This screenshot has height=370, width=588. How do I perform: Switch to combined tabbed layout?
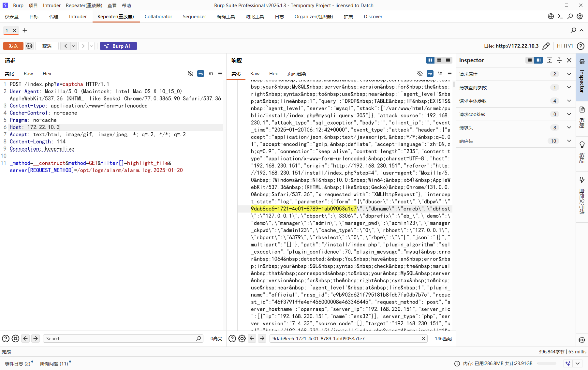(448, 60)
